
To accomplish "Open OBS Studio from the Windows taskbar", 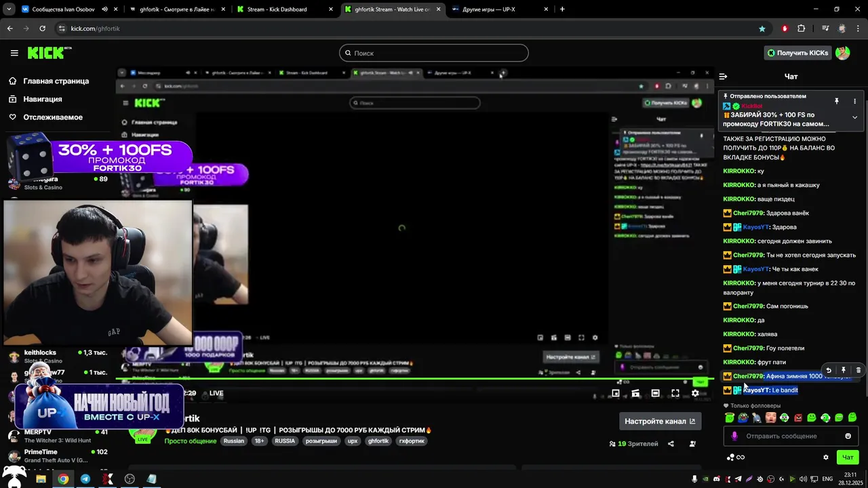I will coord(130,479).
